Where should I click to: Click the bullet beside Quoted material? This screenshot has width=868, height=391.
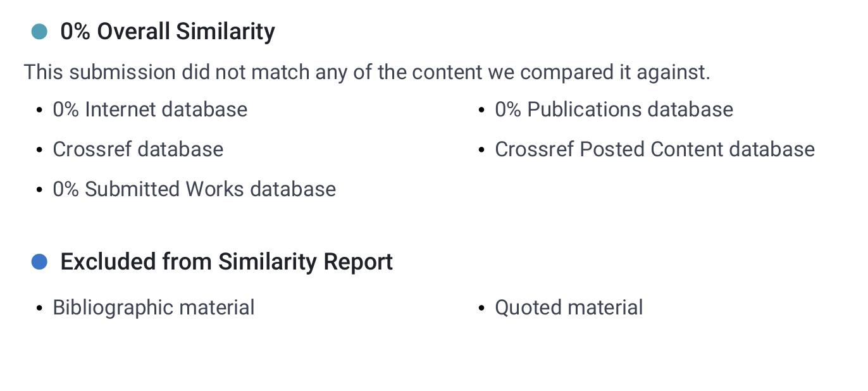point(482,309)
